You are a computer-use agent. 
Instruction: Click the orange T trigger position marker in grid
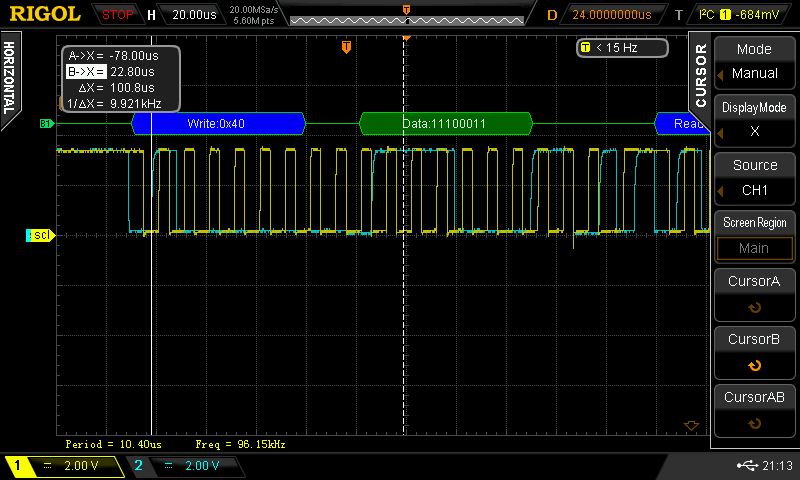click(346, 47)
